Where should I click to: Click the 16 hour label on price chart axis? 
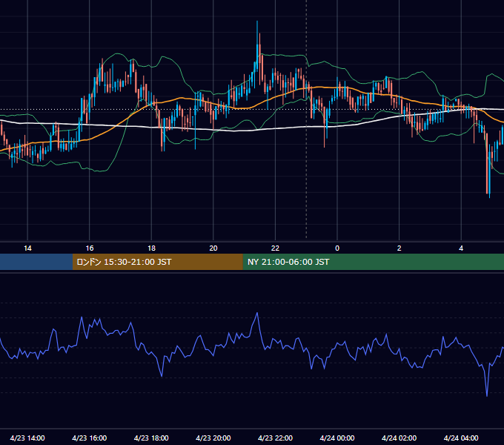click(90, 248)
